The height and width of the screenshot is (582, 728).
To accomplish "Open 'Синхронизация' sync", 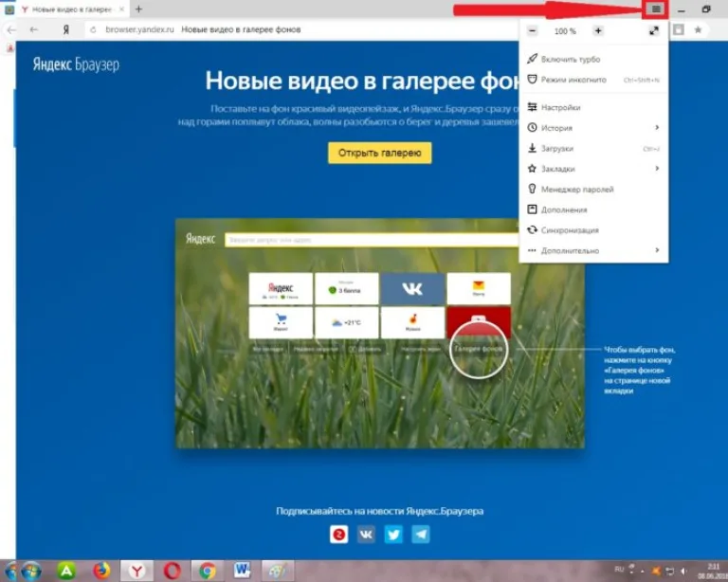I will 593,230.
